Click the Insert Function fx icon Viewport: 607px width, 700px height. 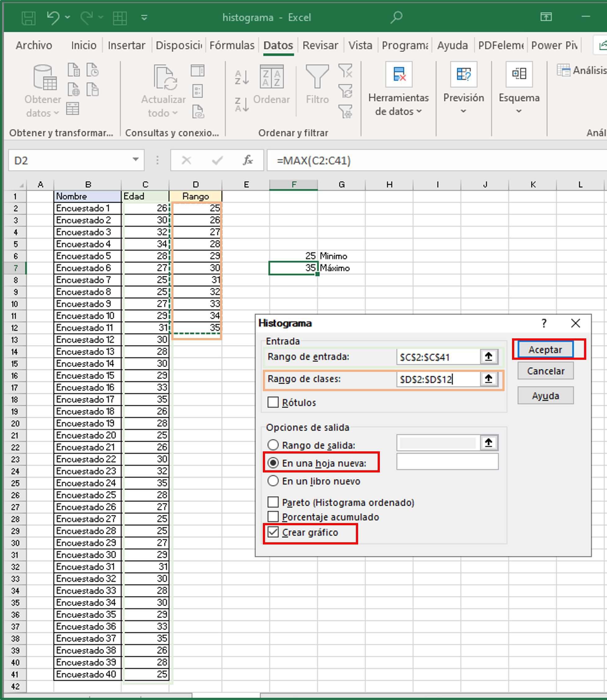tap(248, 160)
